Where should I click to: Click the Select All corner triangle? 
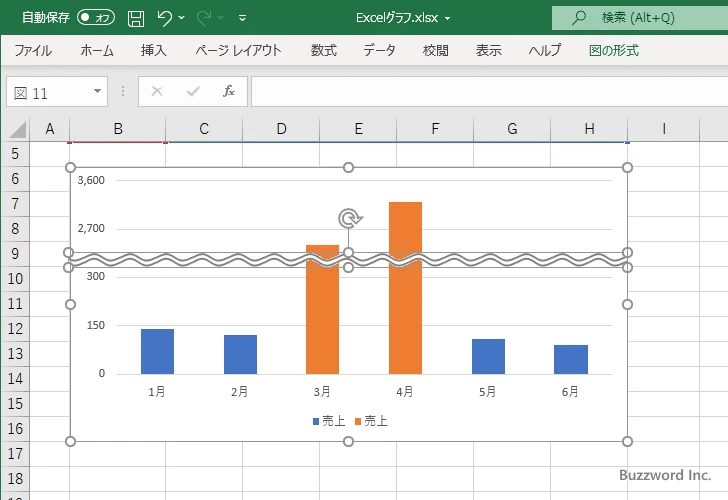click(18, 130)
